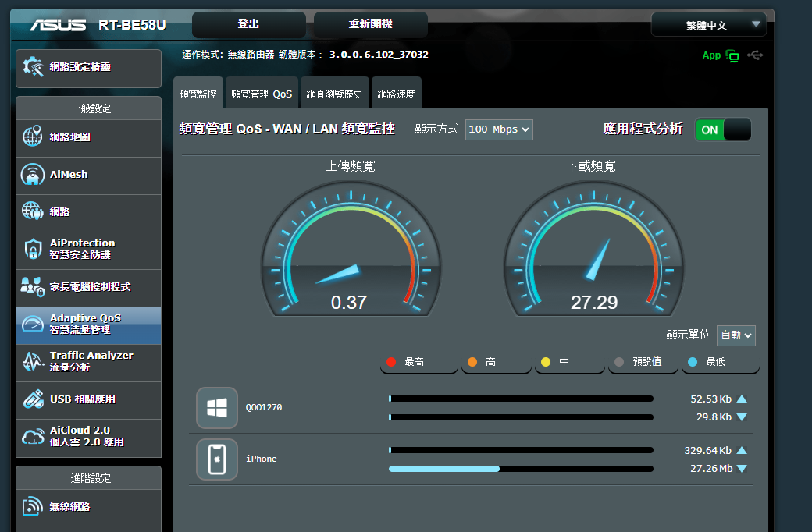Open the 無線路由器 operation mode link

[251, 55]
